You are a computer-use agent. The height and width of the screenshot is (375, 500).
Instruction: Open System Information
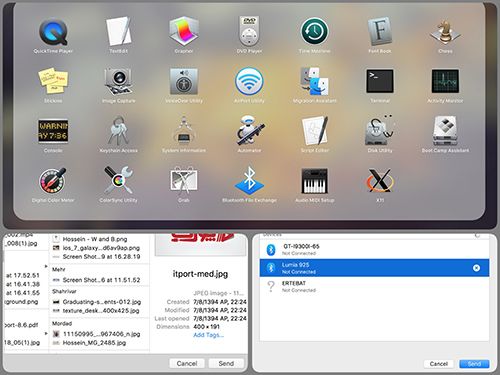pyautogui.click(x=184, y=131)
